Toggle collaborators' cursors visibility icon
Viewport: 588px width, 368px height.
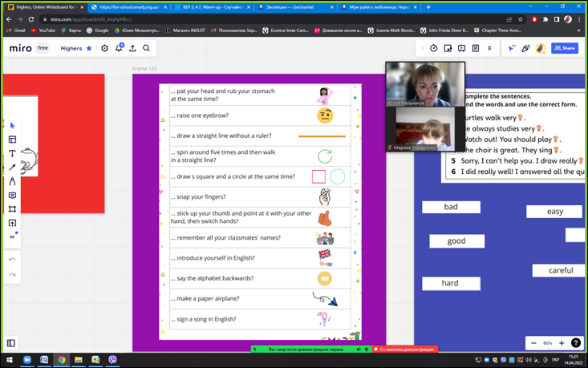click(x=513, y=48)
